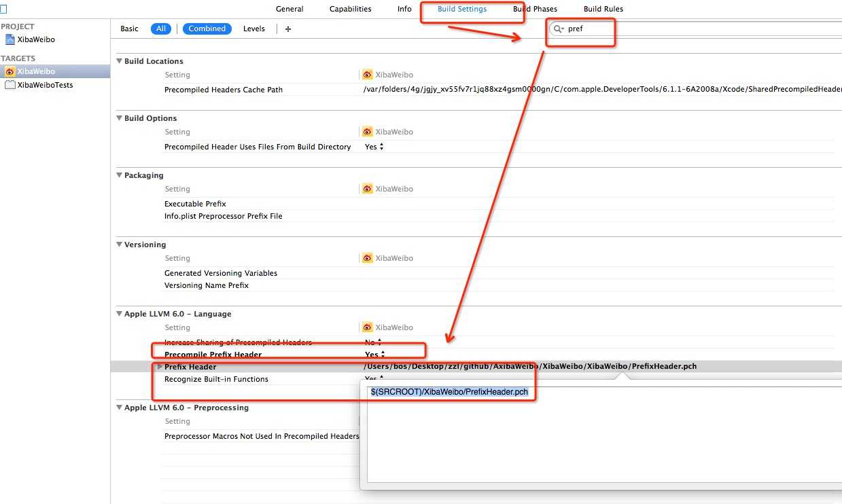Click the XibaWeiboTests bundle icon
Screen dimensions: 842x504
pos(10,85)
